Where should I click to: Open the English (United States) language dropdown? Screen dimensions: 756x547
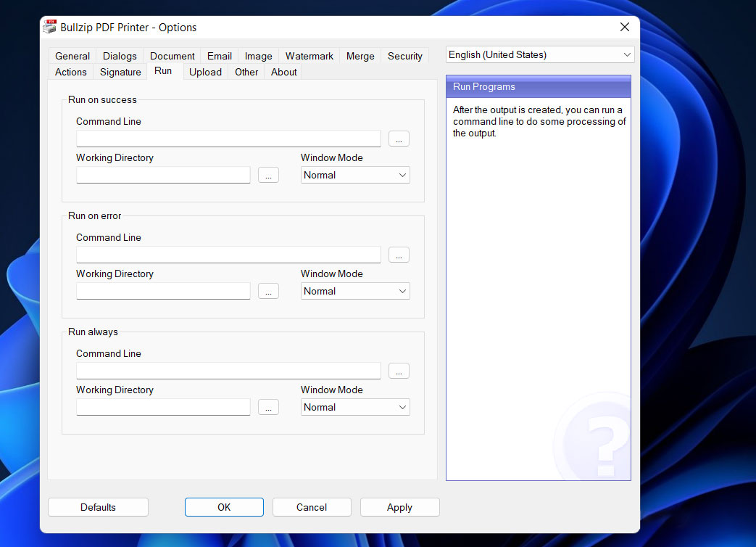tap(539, 54)
